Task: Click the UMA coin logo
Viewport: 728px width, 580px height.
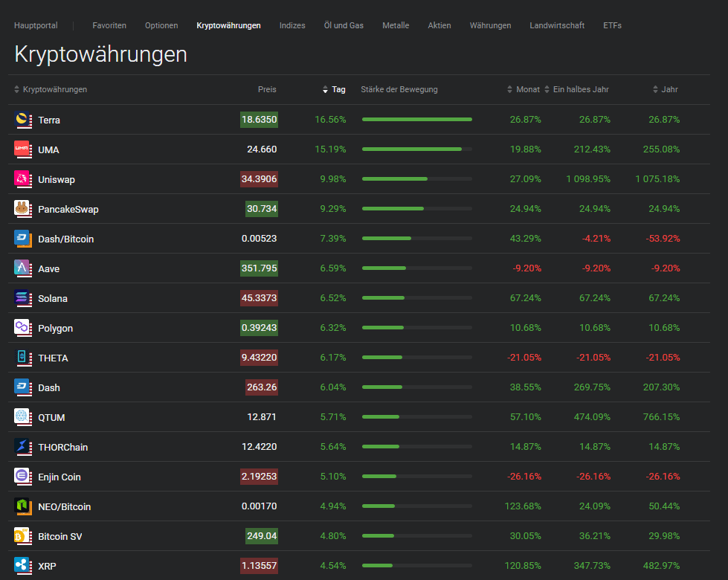Action: pyautogui.click(x=22, y=149)
